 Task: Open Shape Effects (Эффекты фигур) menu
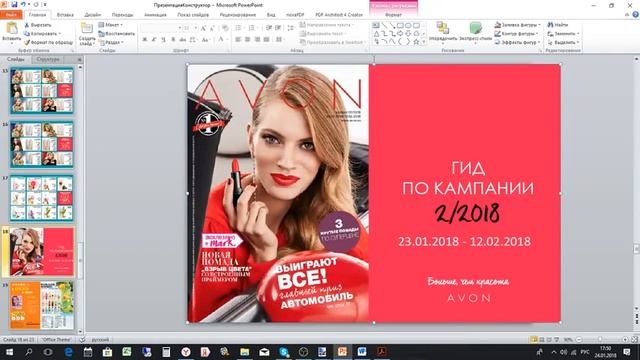[517, 42]
